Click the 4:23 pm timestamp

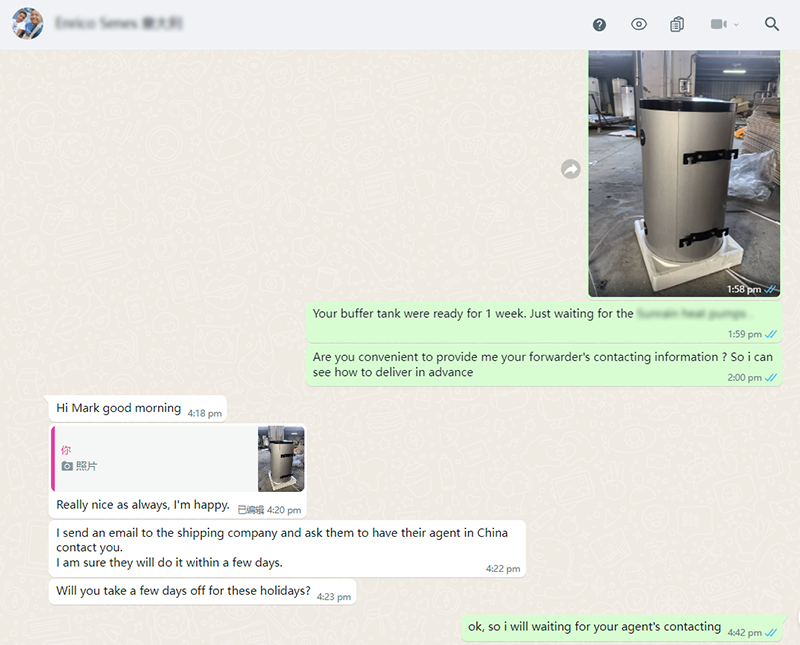(x=334, y=597)
